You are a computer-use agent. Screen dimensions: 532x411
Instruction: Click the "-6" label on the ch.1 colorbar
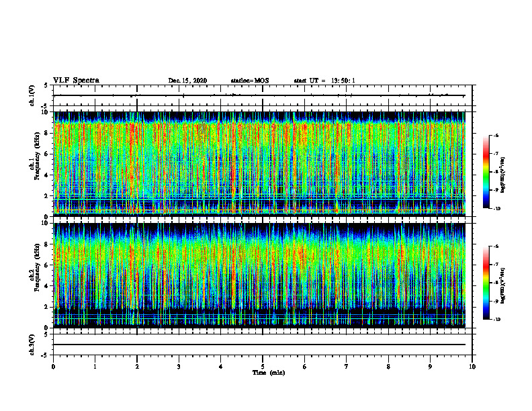coord(496,136)
